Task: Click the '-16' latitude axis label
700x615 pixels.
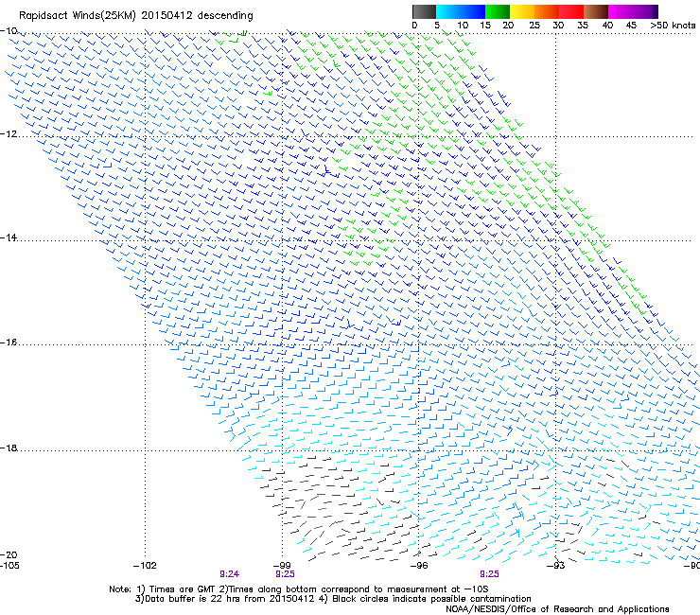Action: 9,343
